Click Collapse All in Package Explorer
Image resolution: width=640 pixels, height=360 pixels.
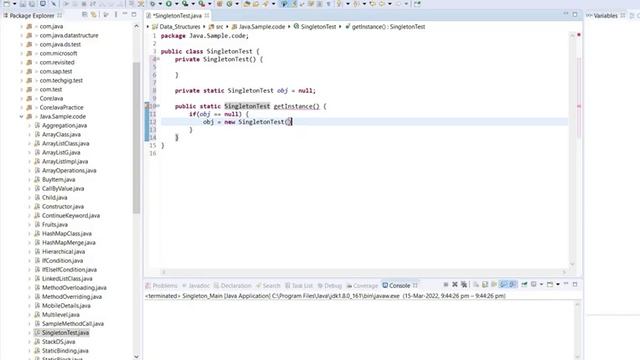coord(84,15)
